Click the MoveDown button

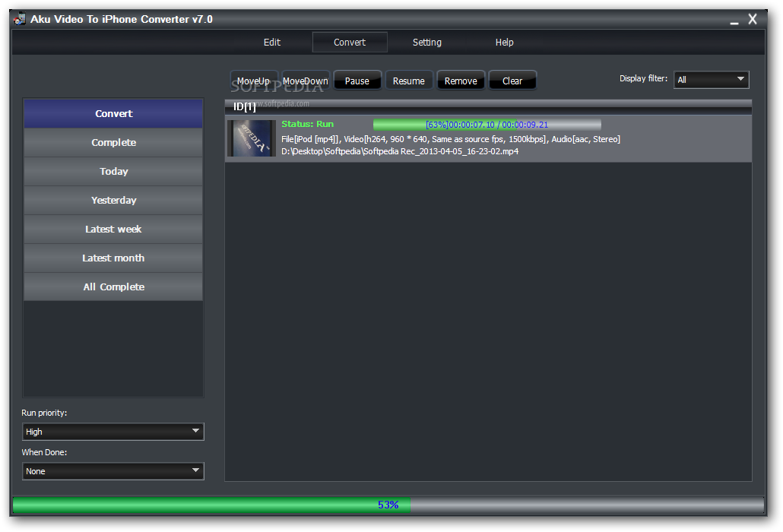(306, 81)
